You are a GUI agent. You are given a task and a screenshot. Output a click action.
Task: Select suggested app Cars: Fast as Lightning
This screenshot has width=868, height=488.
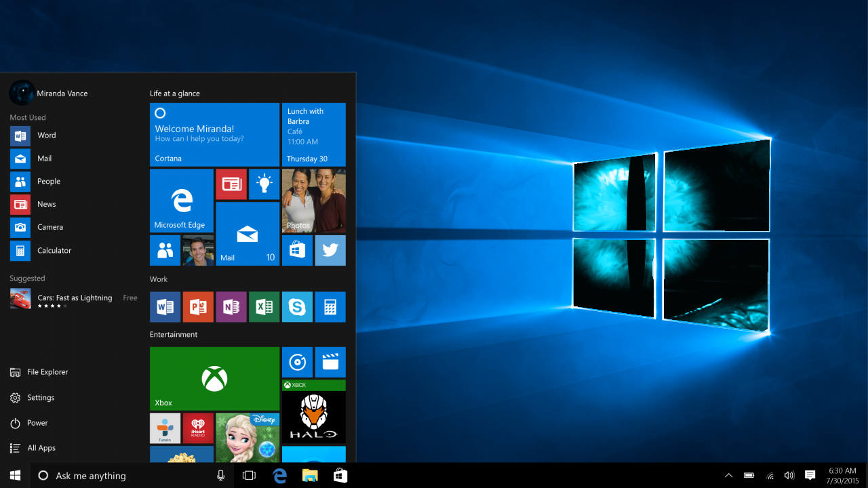tap(75, 298)
